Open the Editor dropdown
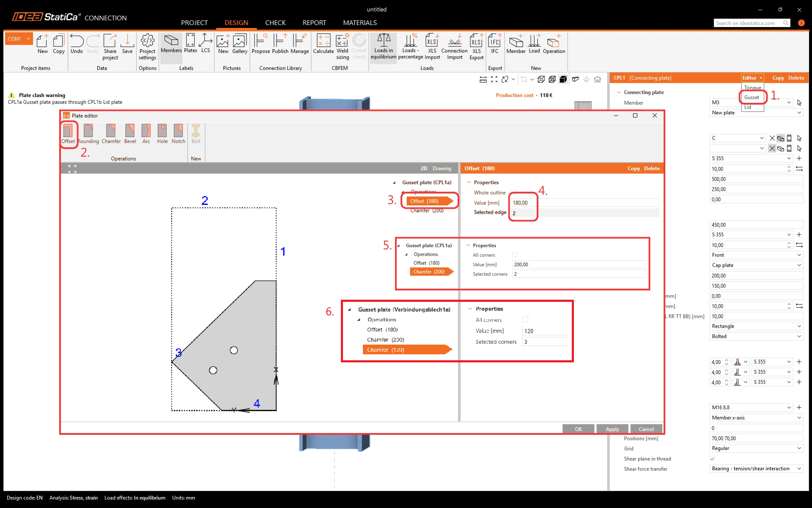The height and width of the screenshot is (508, 812). tap(752, 78)
